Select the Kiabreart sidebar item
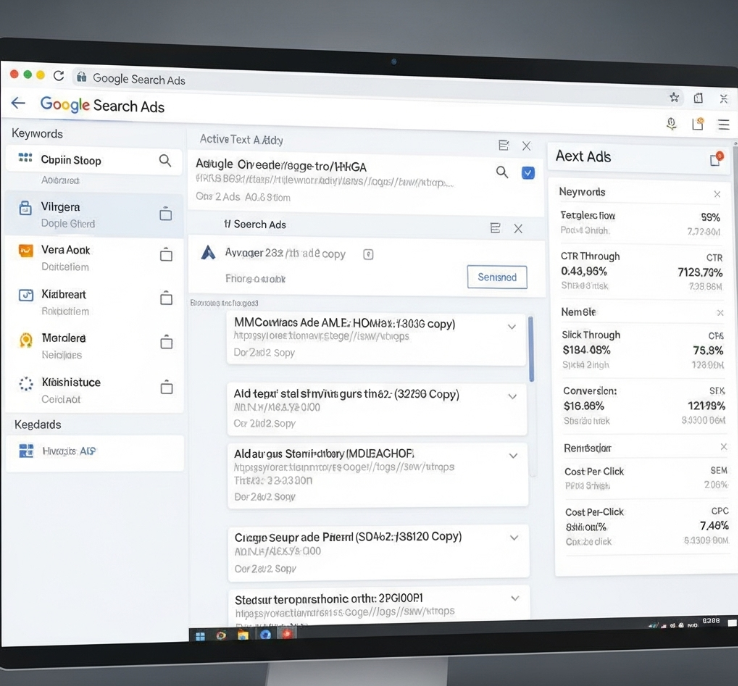 (x=94, y=302)
